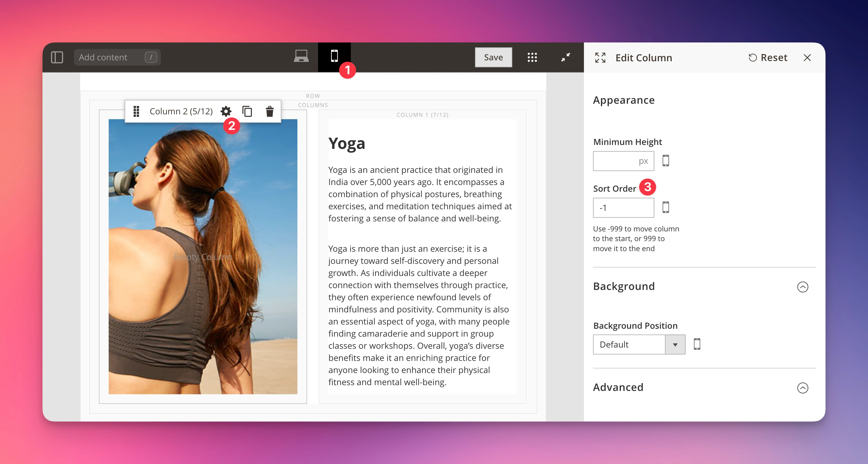The height and width of the screenshot is (464, 868).
Task: Grab the Column 2 drag handle
Action: (136, 111)
